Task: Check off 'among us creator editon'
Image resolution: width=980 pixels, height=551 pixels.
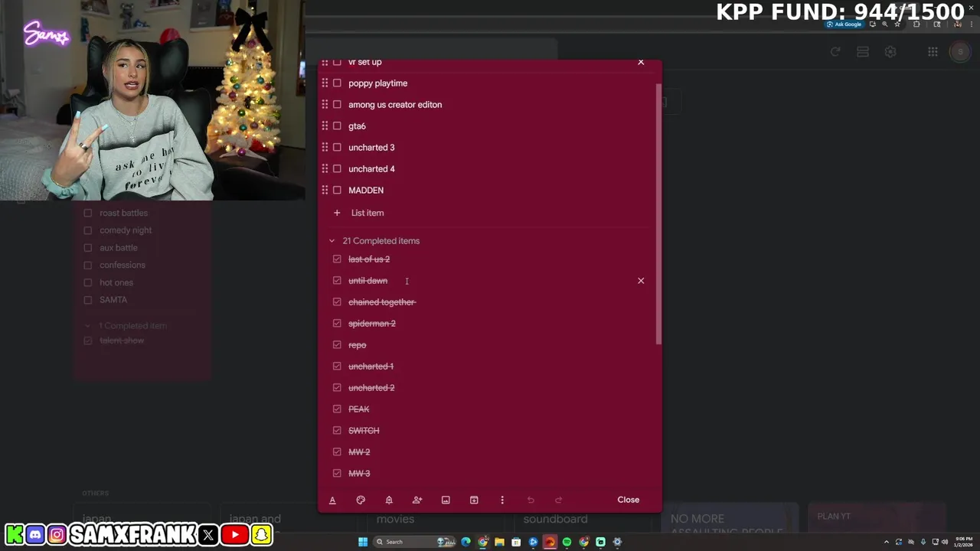Action: tap(337, 104)
